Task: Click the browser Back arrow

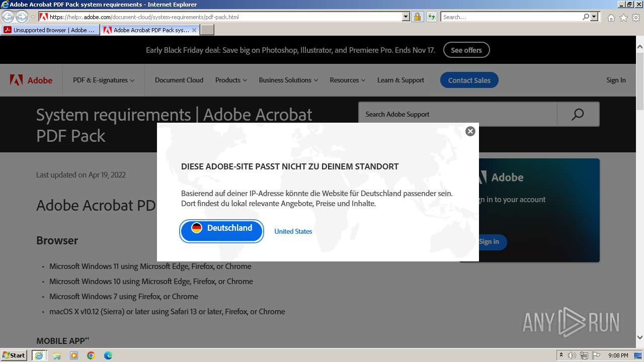Action: (x=8, y=17)
